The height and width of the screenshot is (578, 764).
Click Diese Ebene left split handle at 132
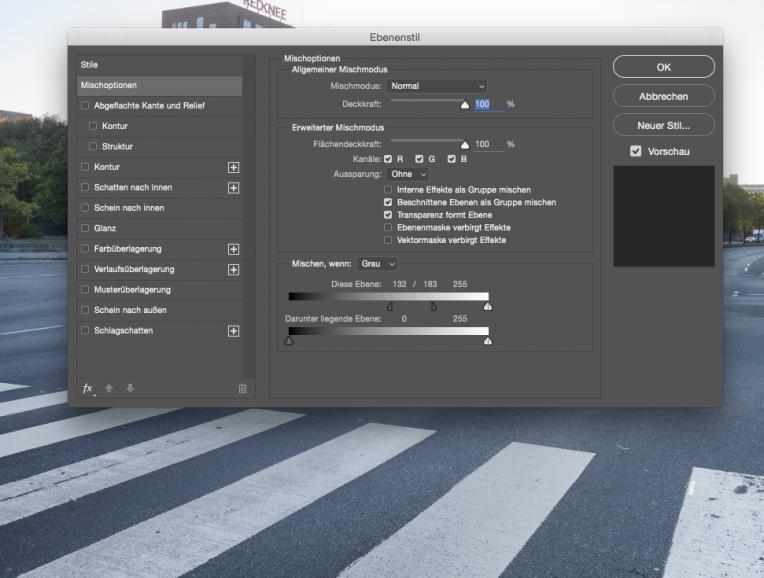pos(390,307)
